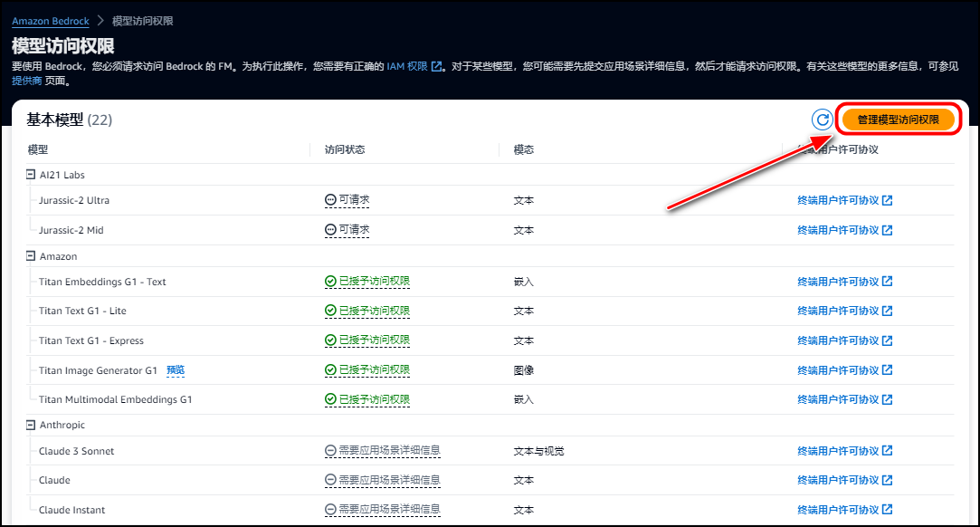This screenshot has height=527, width=980.
Task: Click 需要应用场景详细信息 for Claude Instant
Action: 383,510
